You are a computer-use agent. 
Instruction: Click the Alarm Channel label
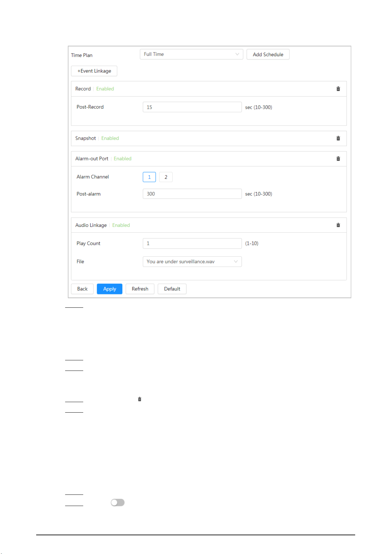pos(93,177)
